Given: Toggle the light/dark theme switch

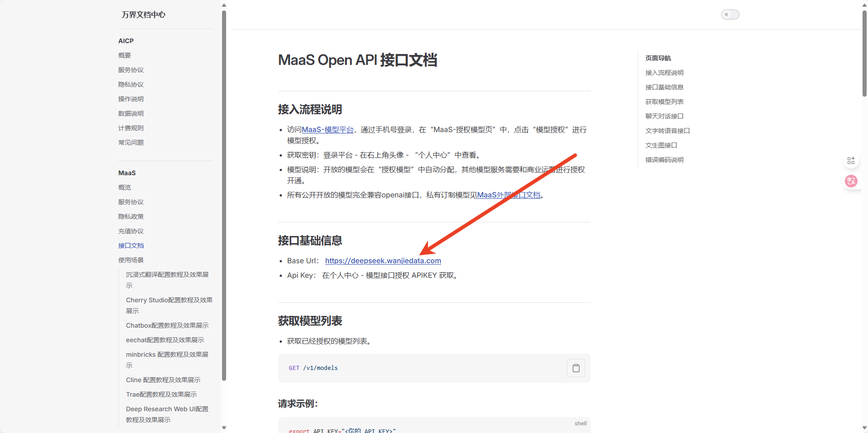Looking at the screenshot, I should [730, 15].
